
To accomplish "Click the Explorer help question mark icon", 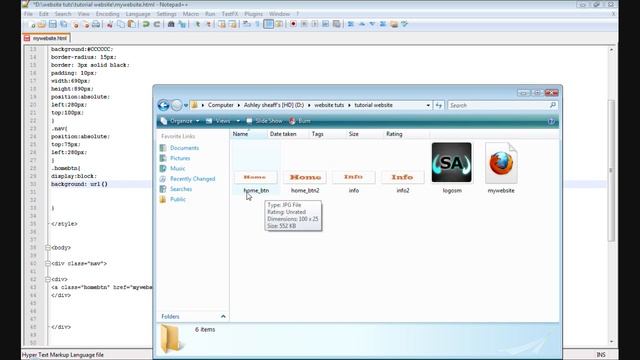I will [551, 121].
